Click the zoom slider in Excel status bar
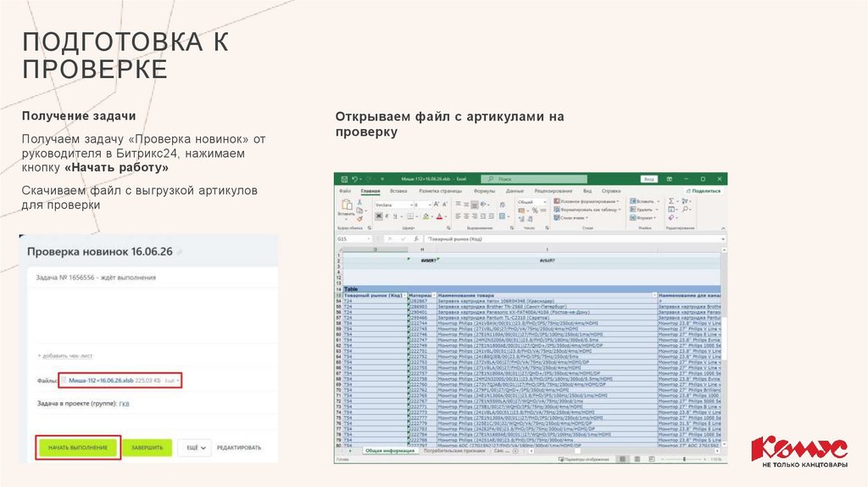This screenshot has height=487, width=868. (684, 459)
